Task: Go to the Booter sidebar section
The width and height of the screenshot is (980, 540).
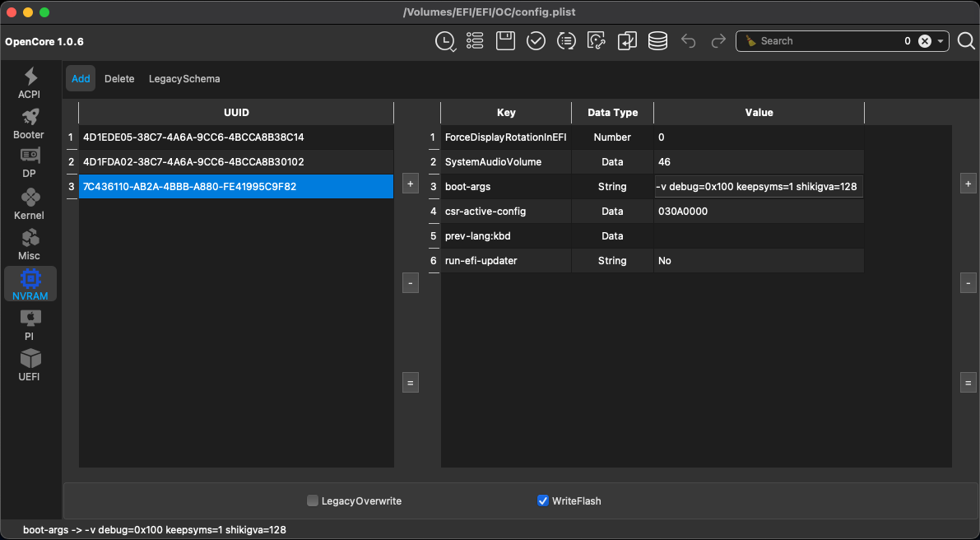Action: (30, 123)
